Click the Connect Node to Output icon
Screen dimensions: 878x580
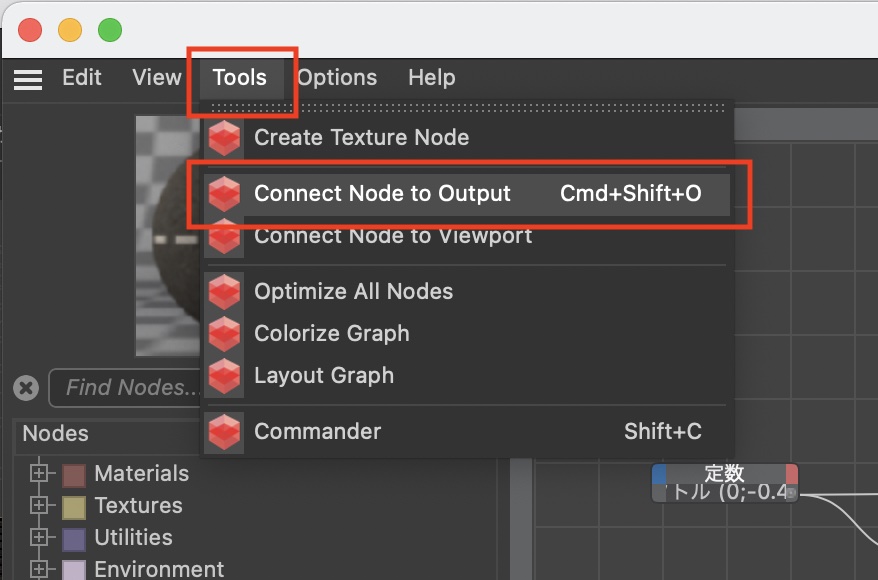point(225,194)
